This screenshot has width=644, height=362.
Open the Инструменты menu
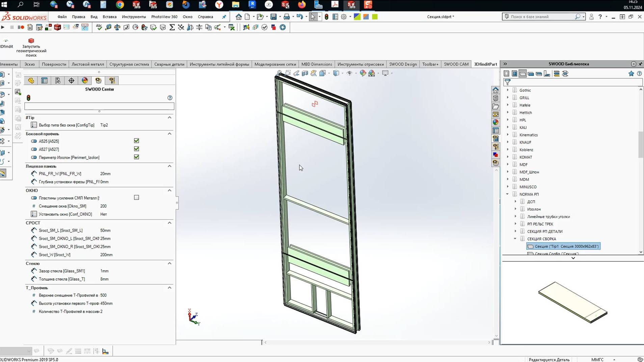click(134, 17)
